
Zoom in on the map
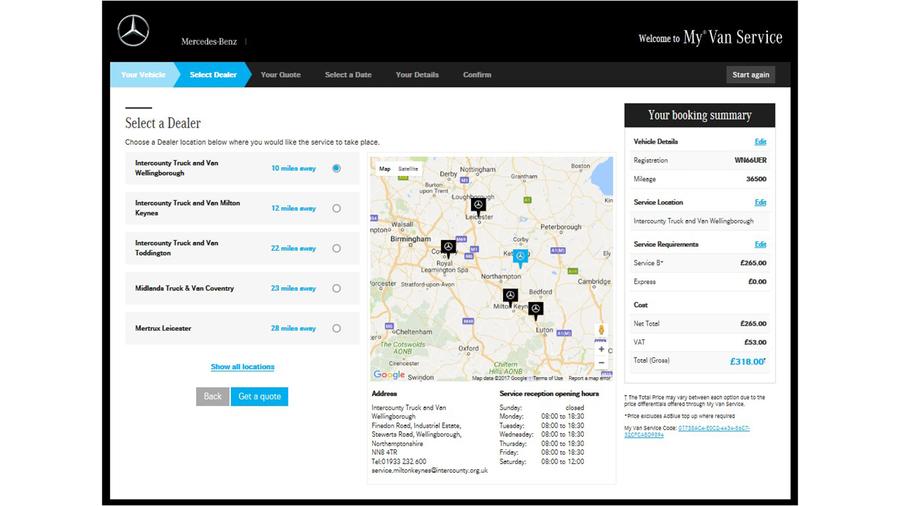click(x=601, y=349)
